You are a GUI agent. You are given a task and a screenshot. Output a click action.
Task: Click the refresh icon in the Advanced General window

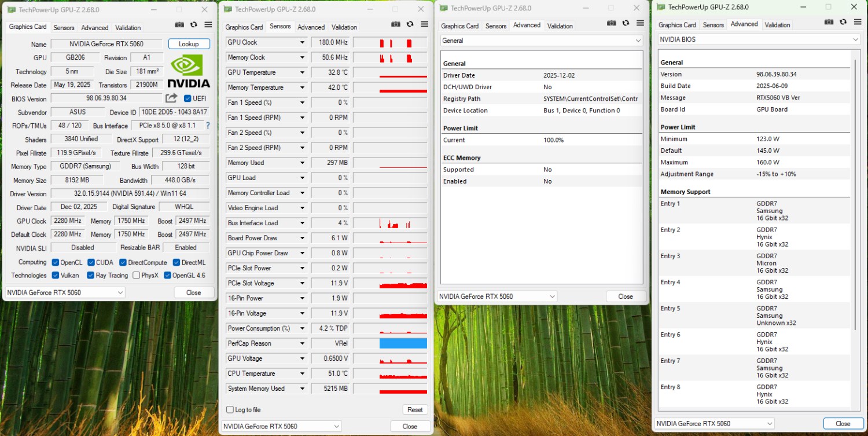click(x=626, y=23)
